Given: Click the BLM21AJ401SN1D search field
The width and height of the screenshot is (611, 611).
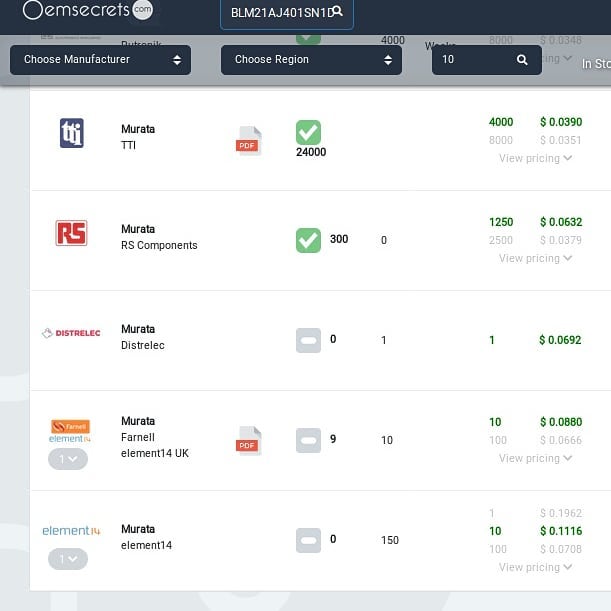Looking at the screenshot, I should click(x=287, y=14).
